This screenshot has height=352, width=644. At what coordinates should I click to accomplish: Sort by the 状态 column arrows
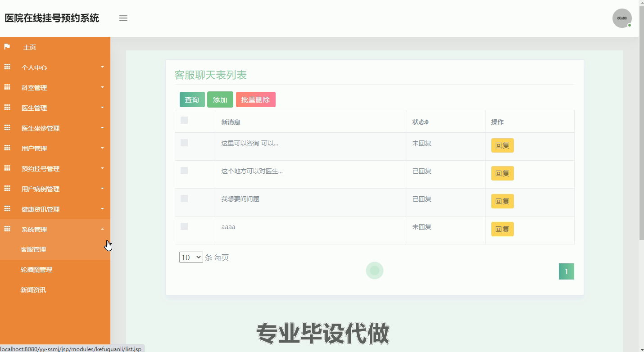427,122
